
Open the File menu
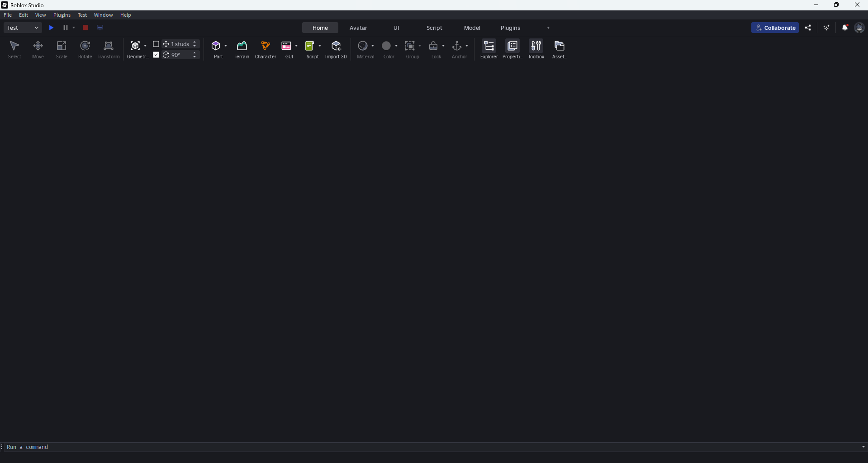[x=8, y=15]
